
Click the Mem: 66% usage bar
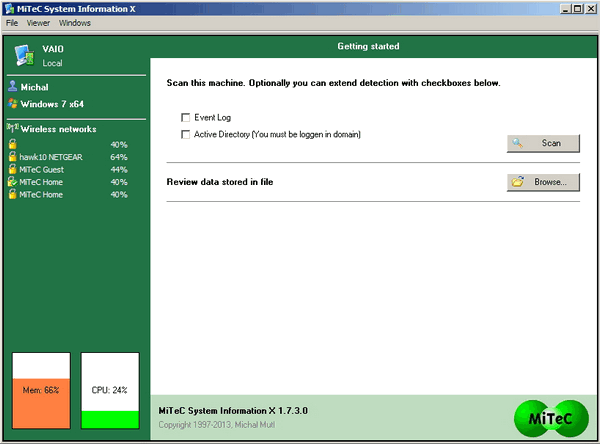tap(41, 390)
